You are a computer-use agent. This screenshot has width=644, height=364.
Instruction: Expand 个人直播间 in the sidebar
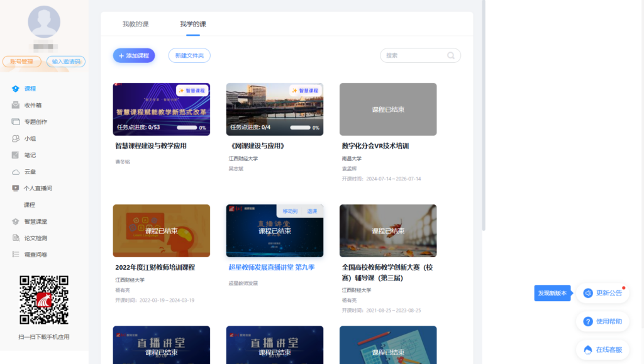click(37, 188)
